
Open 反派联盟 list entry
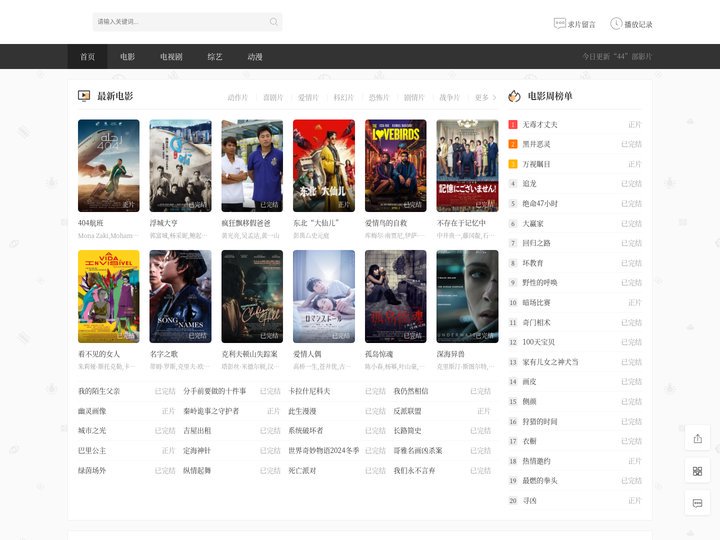(407, 411)
